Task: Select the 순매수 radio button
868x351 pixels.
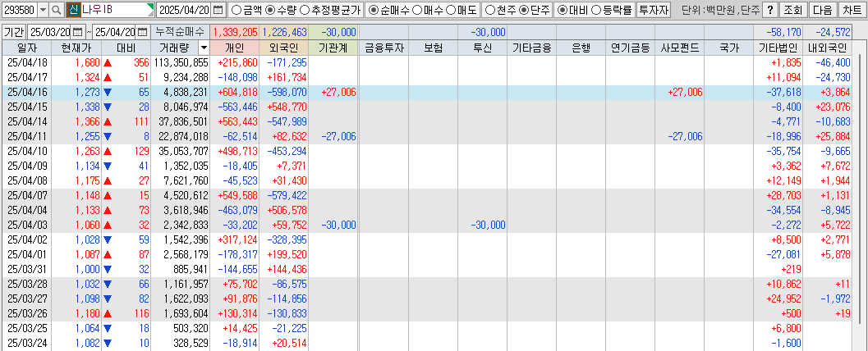Action: click(x=374, y=9)
